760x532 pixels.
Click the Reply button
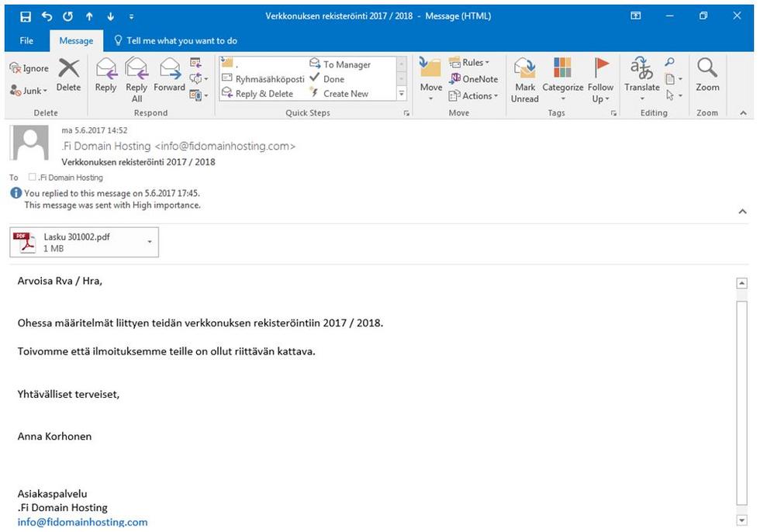click(105, 75)
